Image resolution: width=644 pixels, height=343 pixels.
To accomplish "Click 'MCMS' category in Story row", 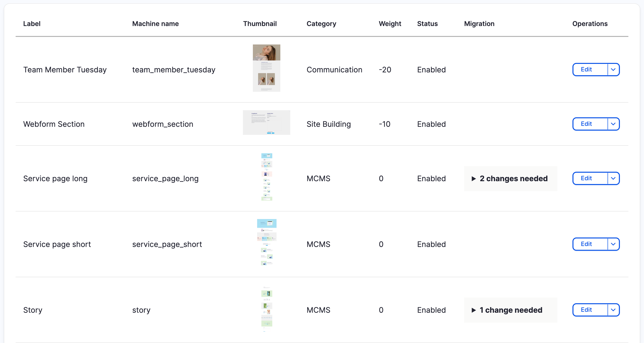I will 318,310.
